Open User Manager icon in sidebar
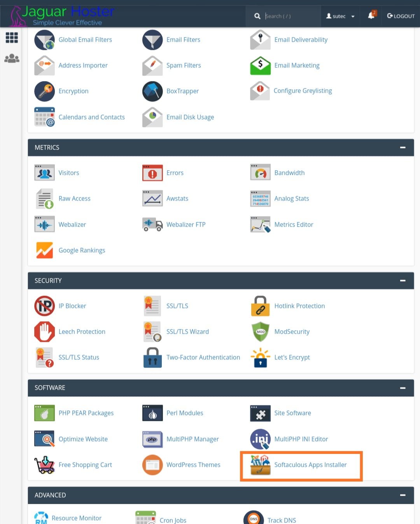This screenshot has height=524, width=420. click(12, 58)
